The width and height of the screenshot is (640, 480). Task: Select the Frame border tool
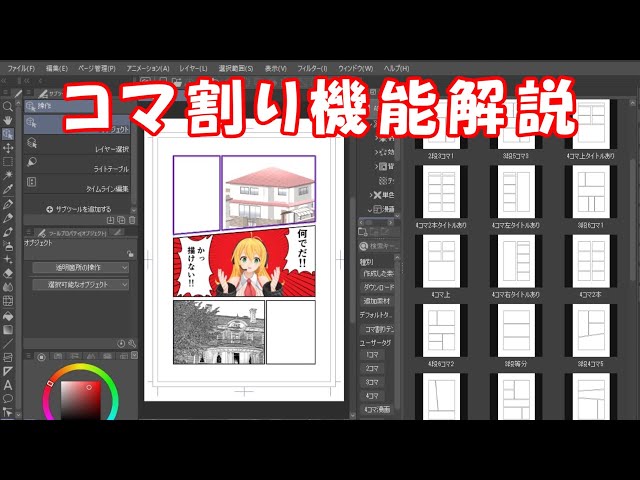[x=7, y=357]
